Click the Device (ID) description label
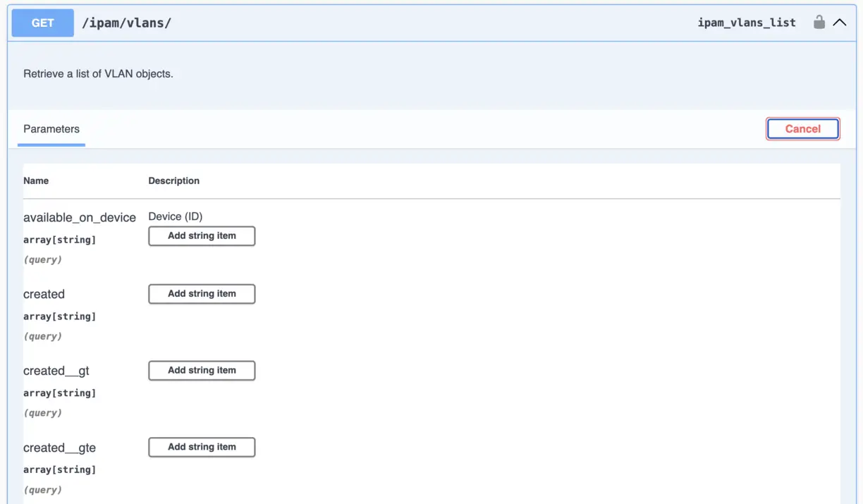Image resolution: width=863 pixels, height=504 pixels. pos(175,216)
